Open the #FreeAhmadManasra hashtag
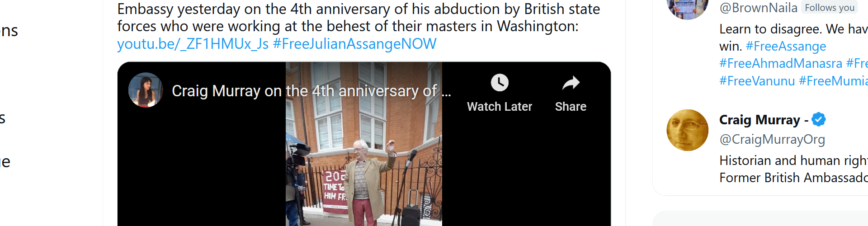 [781, 63]
